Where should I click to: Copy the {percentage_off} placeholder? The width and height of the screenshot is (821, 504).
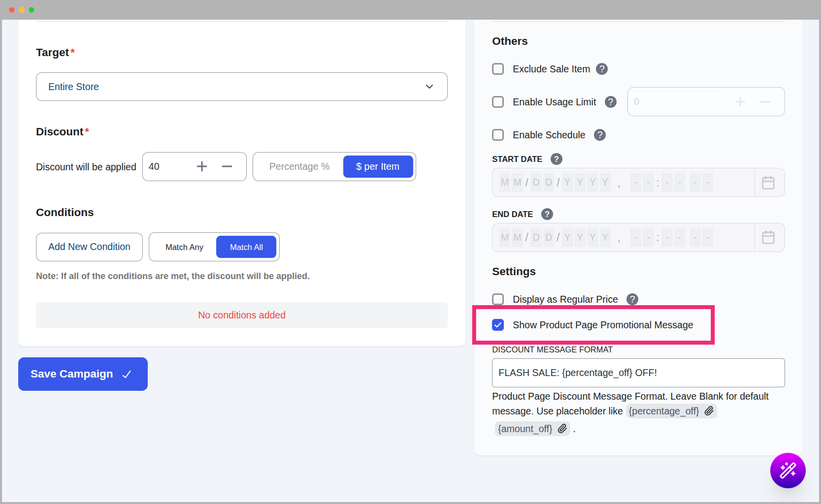pyautogui.click(x=709, y=411)
